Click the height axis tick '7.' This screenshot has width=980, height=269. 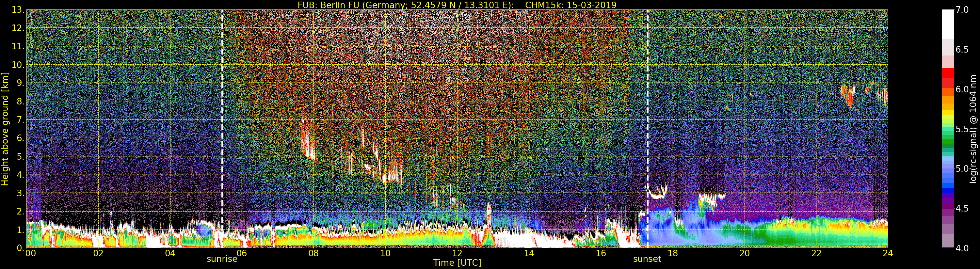tap(20, 120)
